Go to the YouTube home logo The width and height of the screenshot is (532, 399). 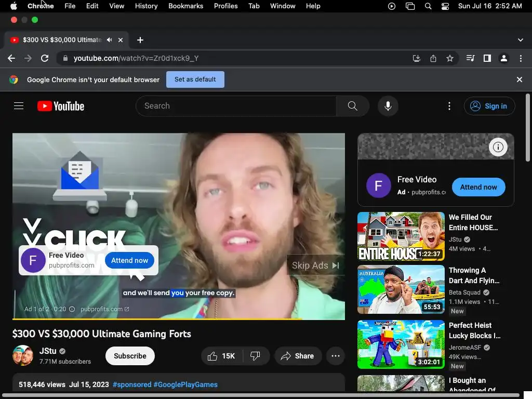[x=61, y=106]
